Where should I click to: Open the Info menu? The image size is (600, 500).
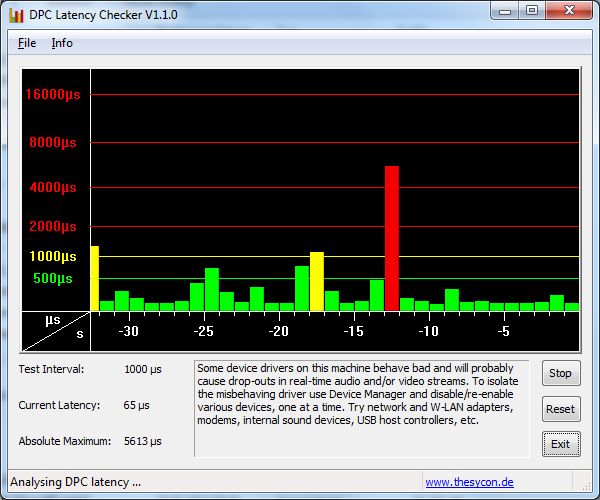[x=62, y=43]
